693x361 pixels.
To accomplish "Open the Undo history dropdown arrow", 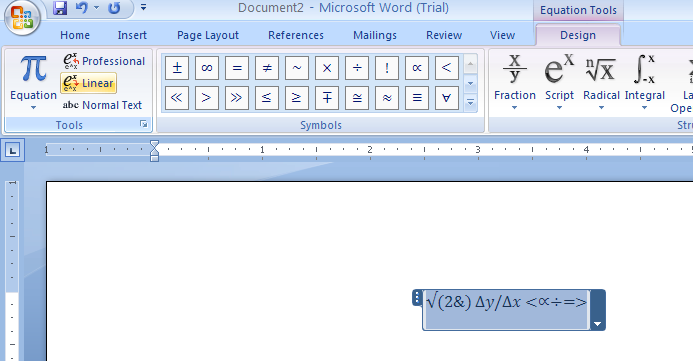I will click(x=96, y=8).
